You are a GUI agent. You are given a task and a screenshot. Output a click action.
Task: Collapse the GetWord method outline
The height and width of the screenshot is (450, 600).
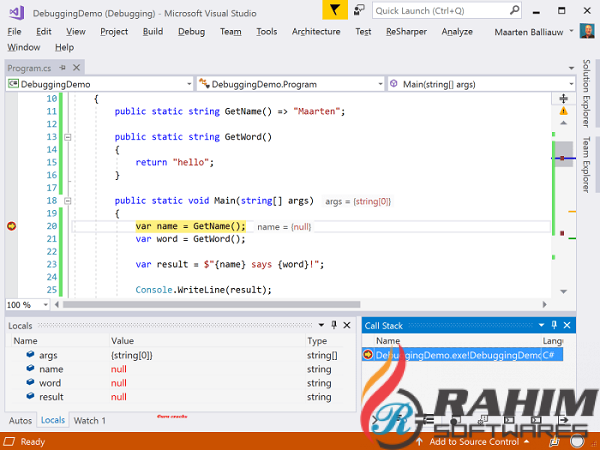tap(67, 136)
